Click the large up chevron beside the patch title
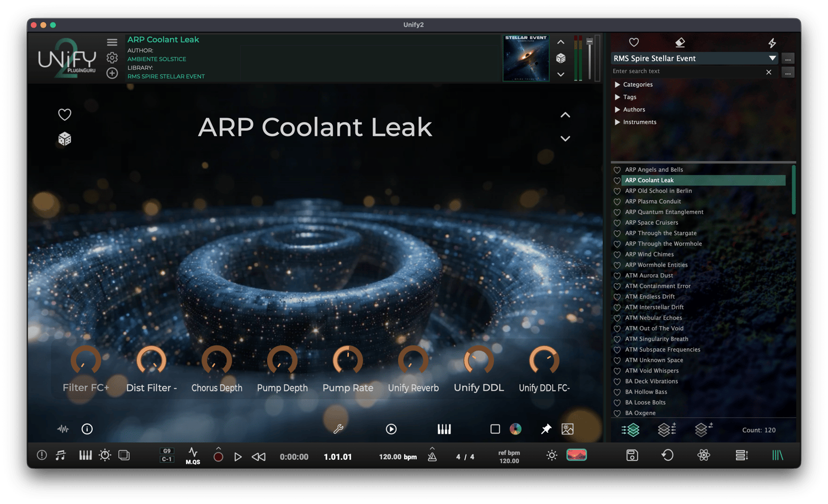 click(565, 115)
